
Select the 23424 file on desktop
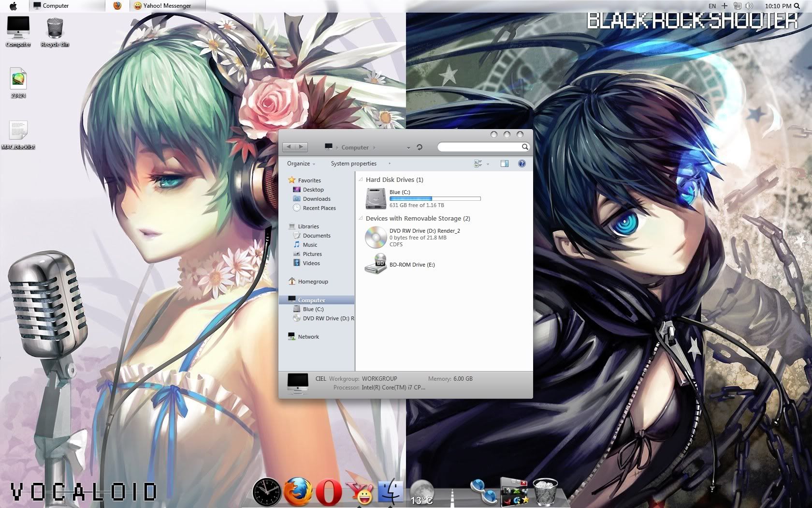point(18,83)
